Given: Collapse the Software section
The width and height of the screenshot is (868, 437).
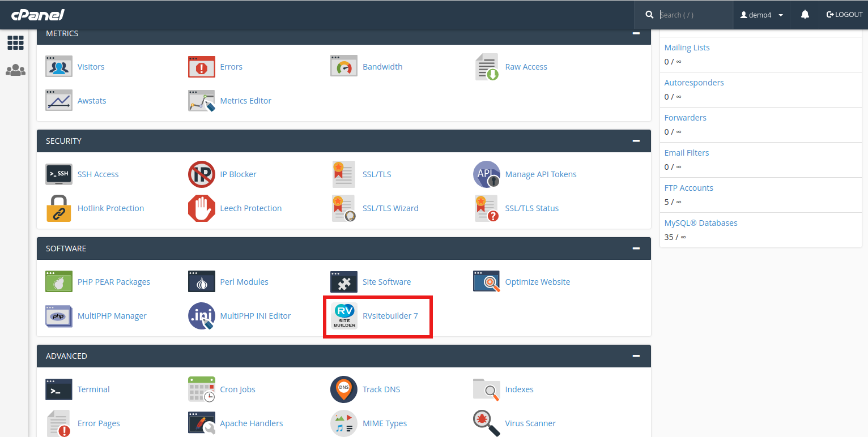Looking at the screenshot, I should [x=636, y=249].
